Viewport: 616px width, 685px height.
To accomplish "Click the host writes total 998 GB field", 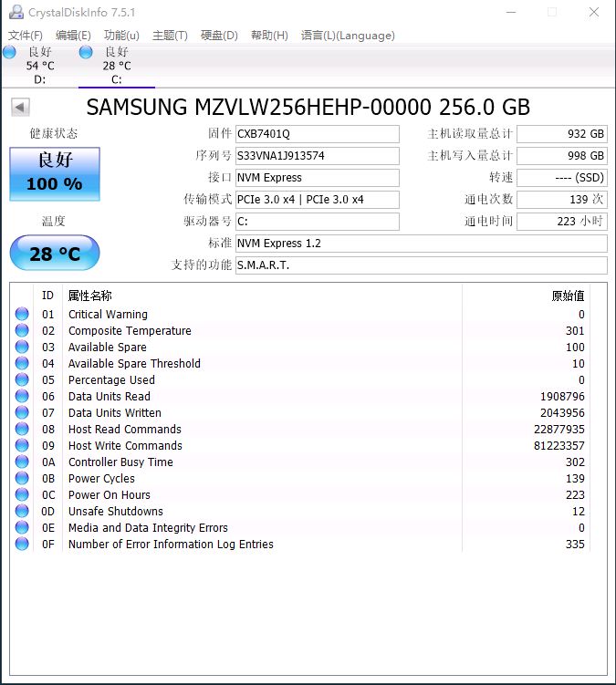I will tap(562, 156).
